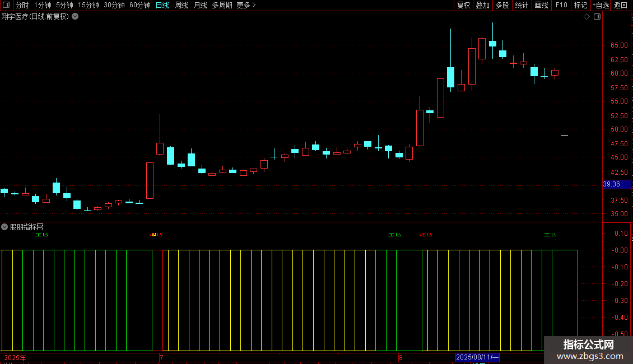Open the 多股 multi-stock view
The image size is (633, 364).
point(502,5)
